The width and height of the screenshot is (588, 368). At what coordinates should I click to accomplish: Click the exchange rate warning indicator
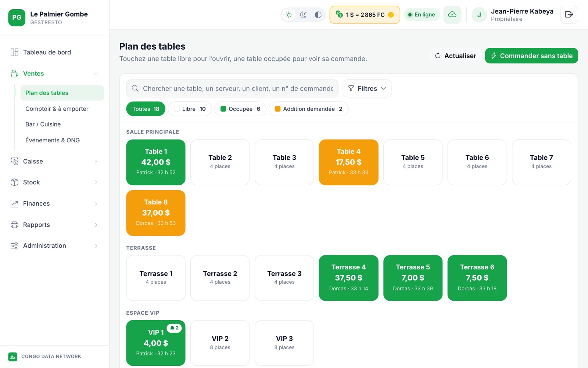pos(391,15)
